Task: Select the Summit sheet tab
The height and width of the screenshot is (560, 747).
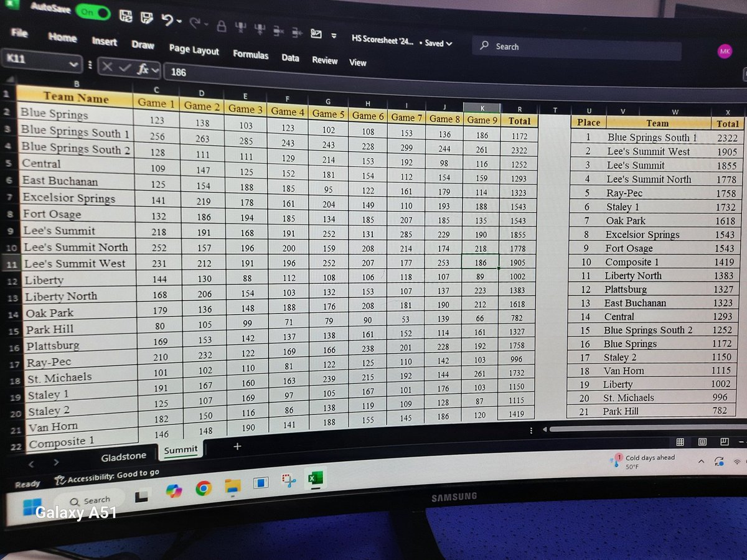Action: pos(181,449)
